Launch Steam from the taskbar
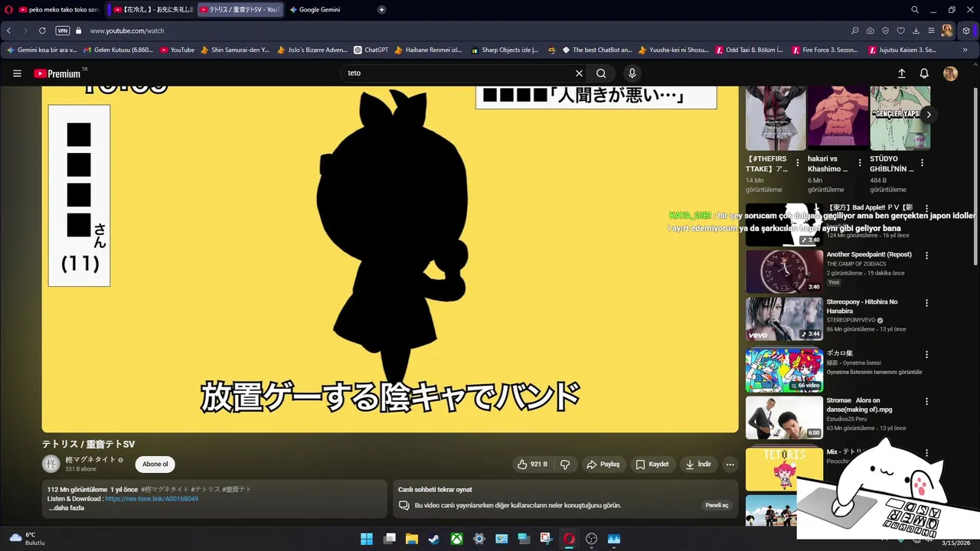 pos(433,539)
